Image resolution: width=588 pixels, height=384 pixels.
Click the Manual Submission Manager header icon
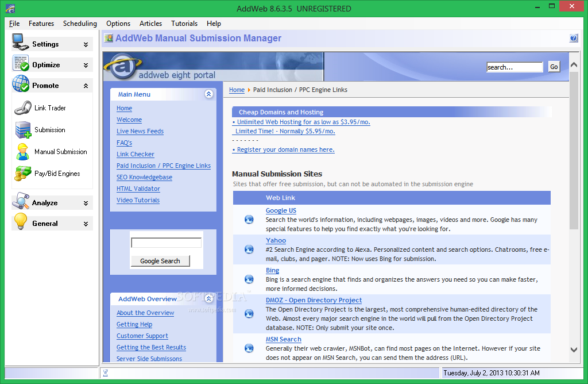[x=109, y=38]
